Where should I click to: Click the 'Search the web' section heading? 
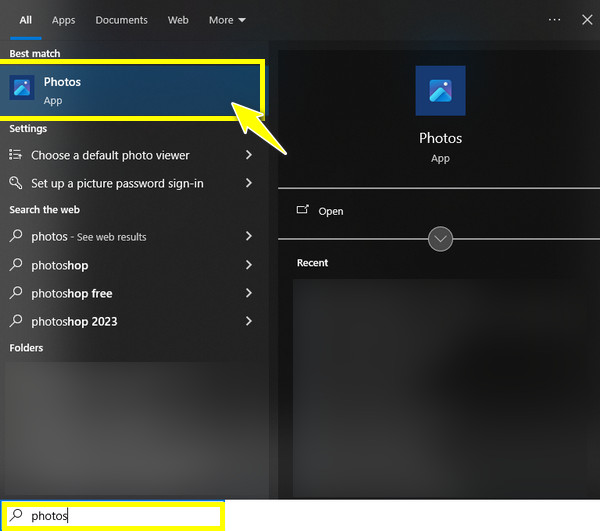44,210
